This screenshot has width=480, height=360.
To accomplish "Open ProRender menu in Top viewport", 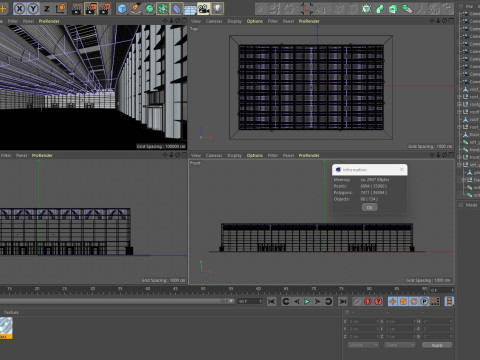I will [x=309, y=21].
